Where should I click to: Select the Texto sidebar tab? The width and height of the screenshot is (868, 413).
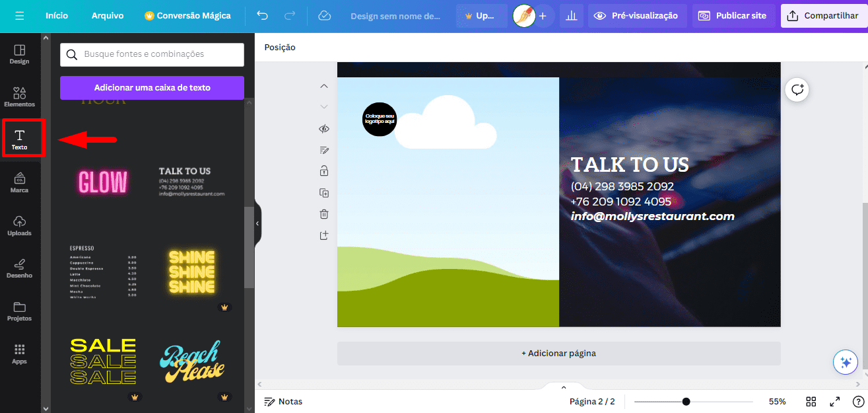[20, 139]
